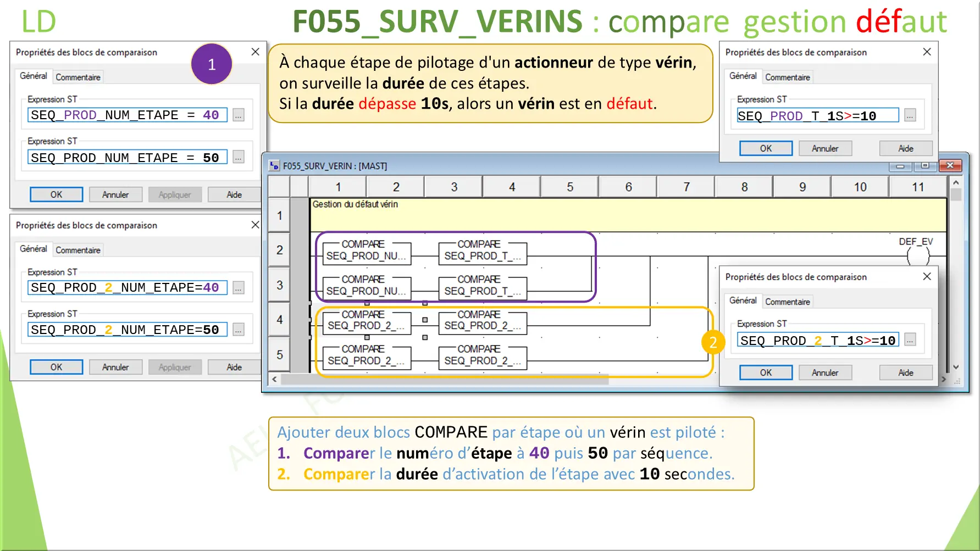Switch to the Commentaire tab in the first comparison dialog

(x=77, y=76)
